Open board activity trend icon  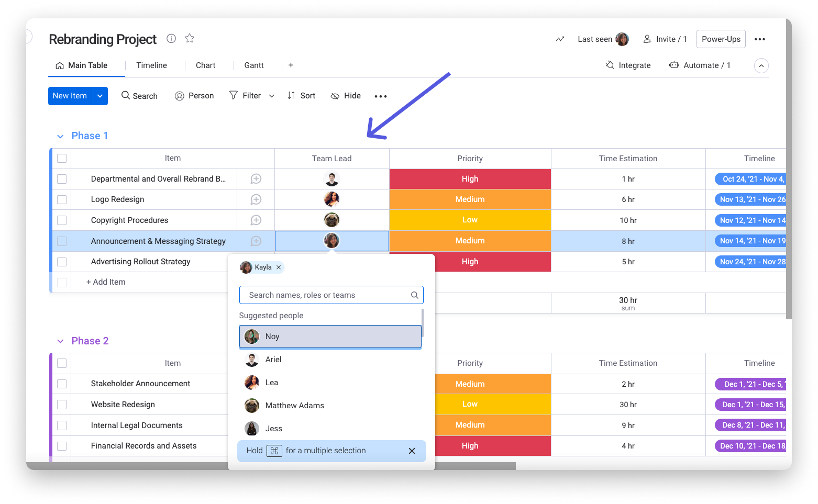point(560,39)
